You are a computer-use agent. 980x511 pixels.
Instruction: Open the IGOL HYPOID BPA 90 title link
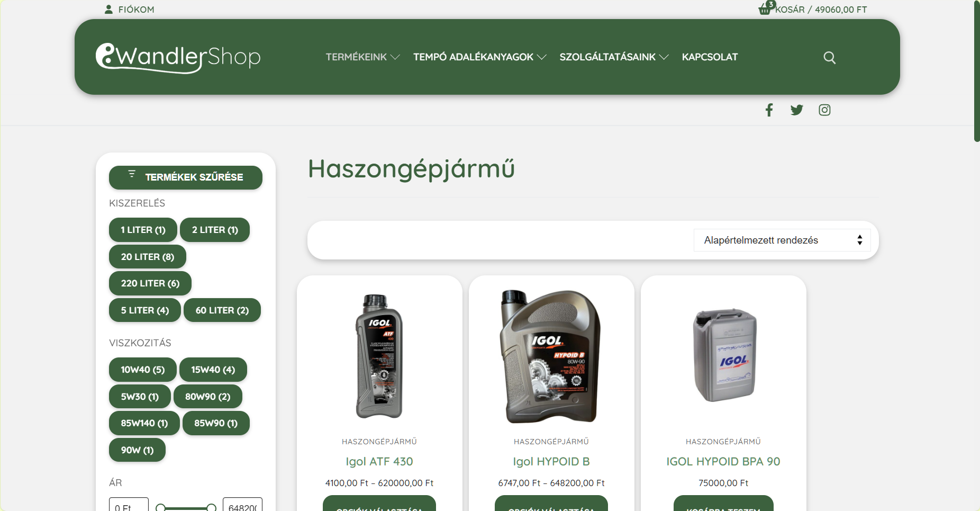pyautogui.click(x=723, y=462)
